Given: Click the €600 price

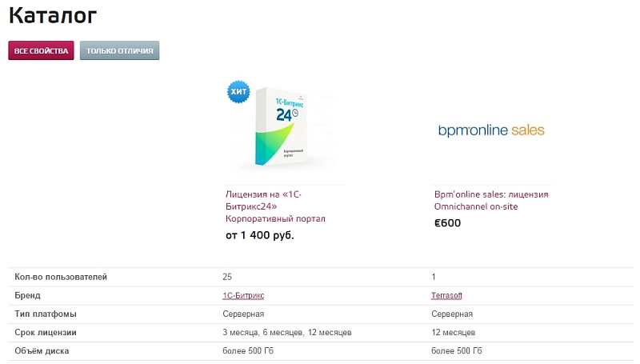Looking at the screenshot, I should pos(448,223).
